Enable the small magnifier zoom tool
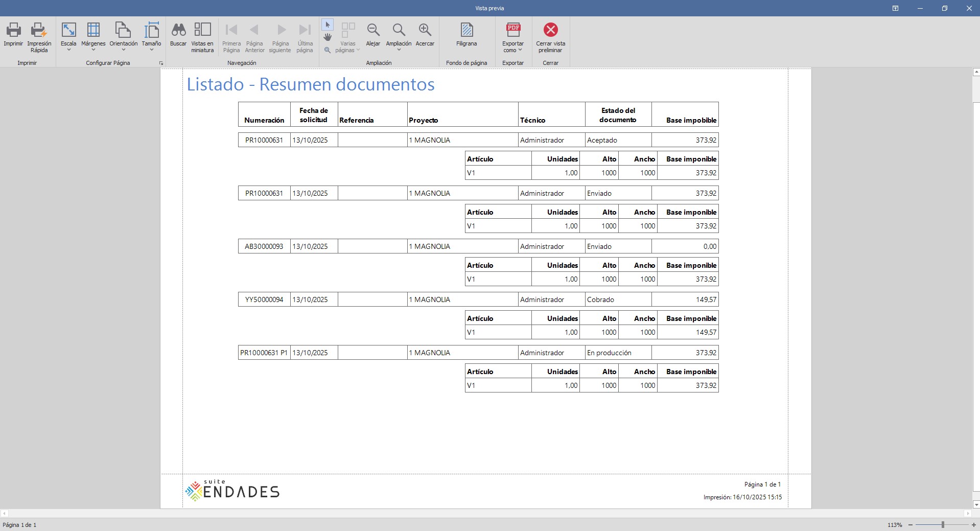This screenshot has height=531, width=980. point(328,50)
